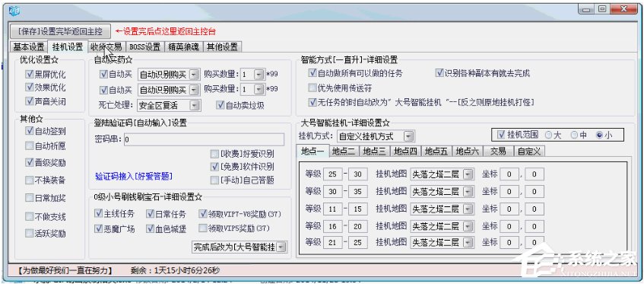Enable 不换装备 checkbox
Viewport: 644px width, 284px height.
point(45,180)
